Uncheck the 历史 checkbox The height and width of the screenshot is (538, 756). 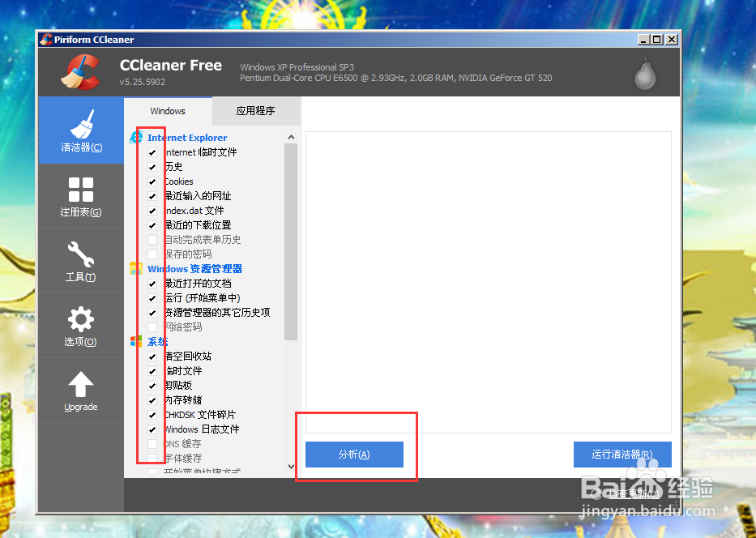coord(152,167)
